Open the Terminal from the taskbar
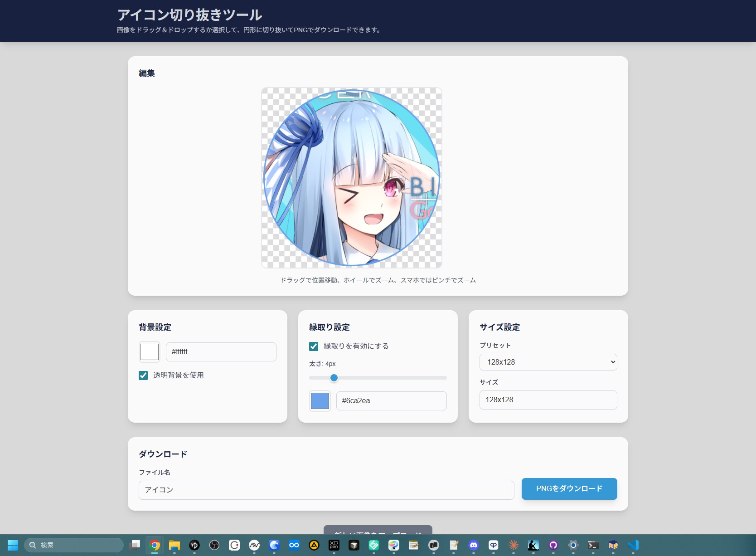Viewport: 756px width, 556px height. coord(593,545)
